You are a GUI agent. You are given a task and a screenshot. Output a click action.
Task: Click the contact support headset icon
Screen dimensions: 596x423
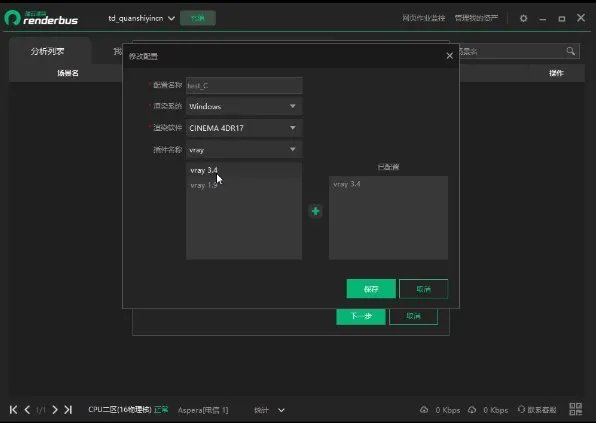pyautogui.click(x=522, y=409)
